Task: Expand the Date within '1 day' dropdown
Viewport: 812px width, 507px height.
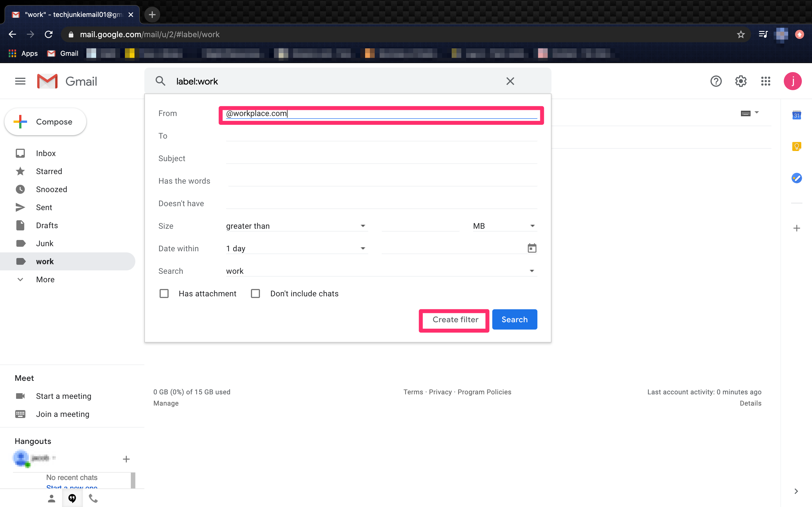Action: click(296, 248)
